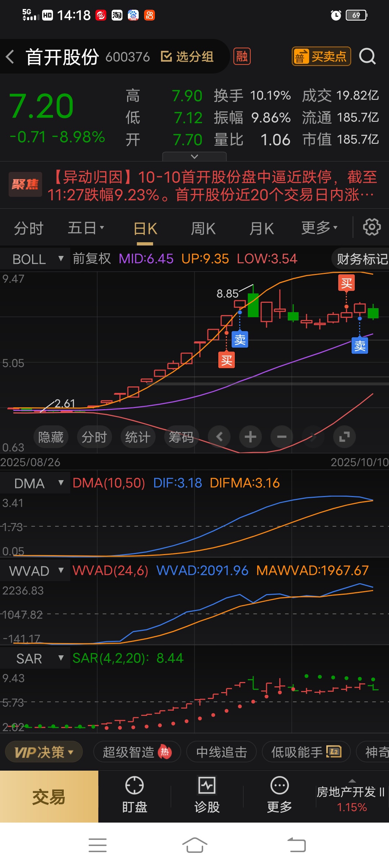Tap stock code 600376

[128, 57]
